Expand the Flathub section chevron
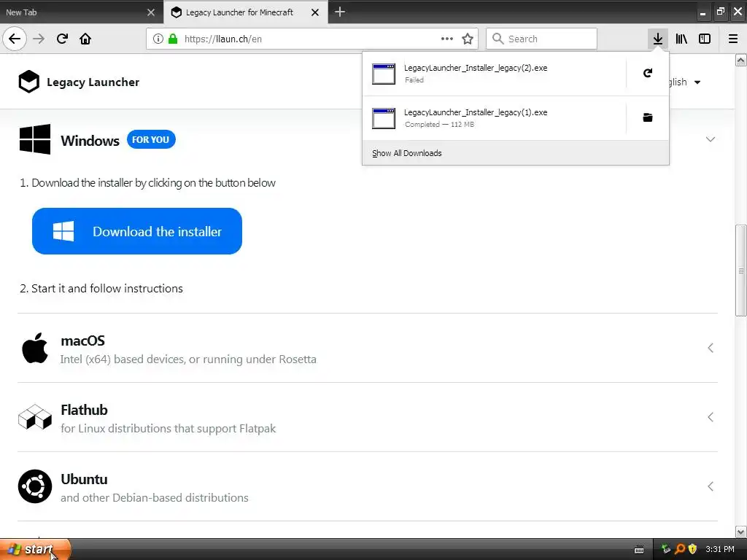This screenshot has height=560, width=747. (711, 417)
